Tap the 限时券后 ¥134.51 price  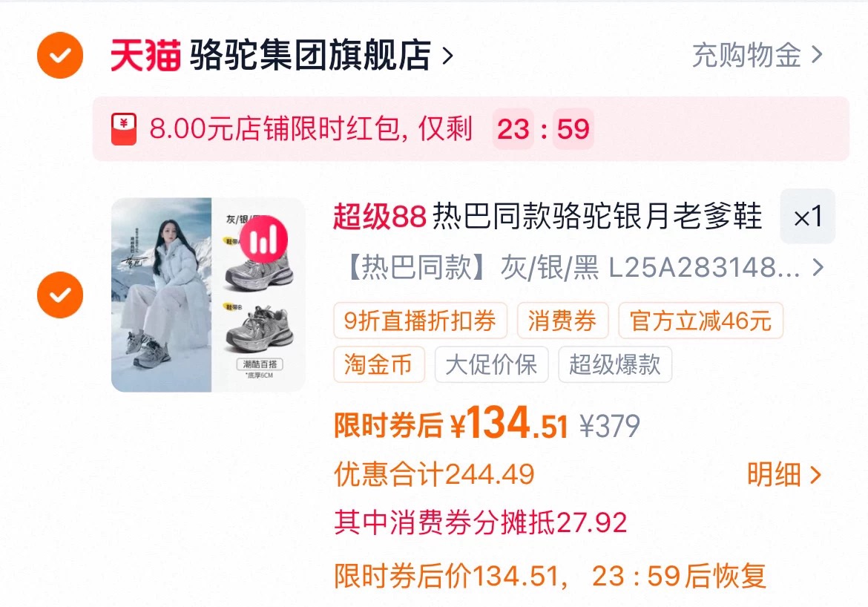tap(451, 424)
